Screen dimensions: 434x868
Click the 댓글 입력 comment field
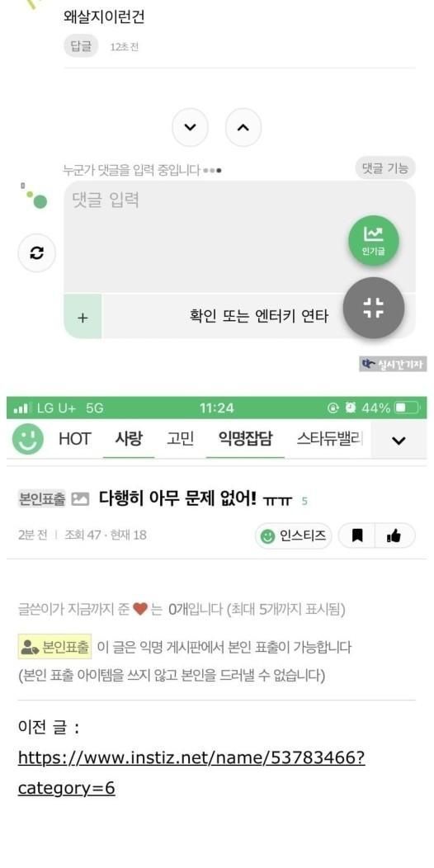point(239,237)
